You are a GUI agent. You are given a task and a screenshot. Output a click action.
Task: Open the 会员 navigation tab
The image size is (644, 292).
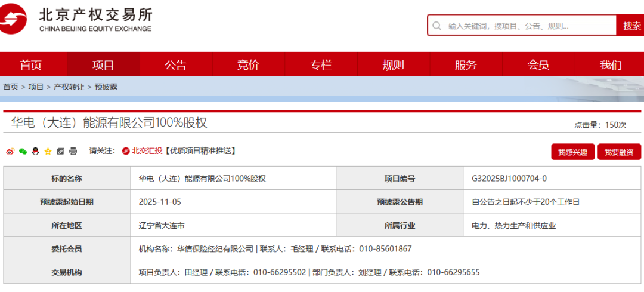[x=538, y=64]
